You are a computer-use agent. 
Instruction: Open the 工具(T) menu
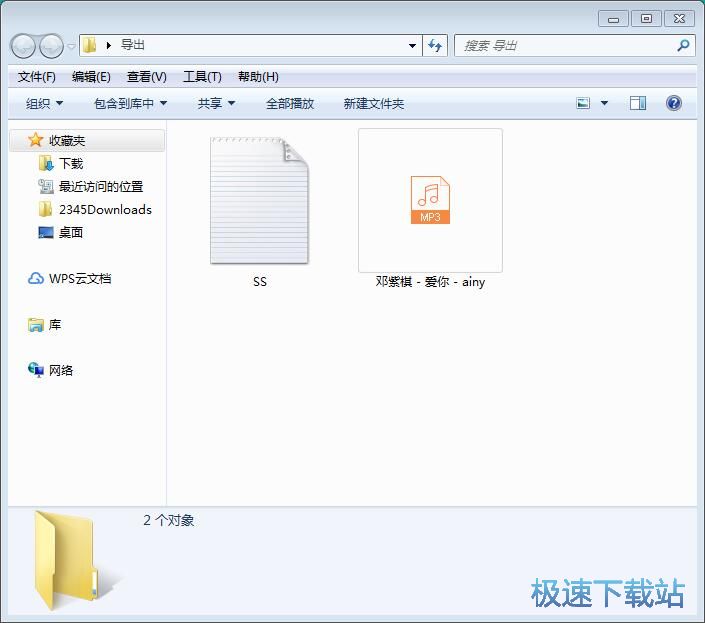pyautogui.click(x=202, y=77)
